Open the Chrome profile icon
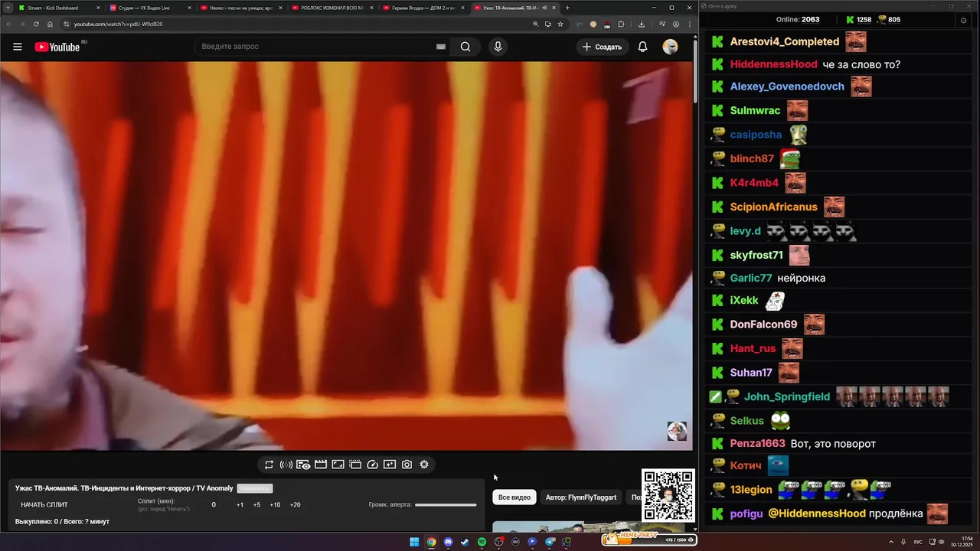The image size is (980, 551). (x=675, y=24)
